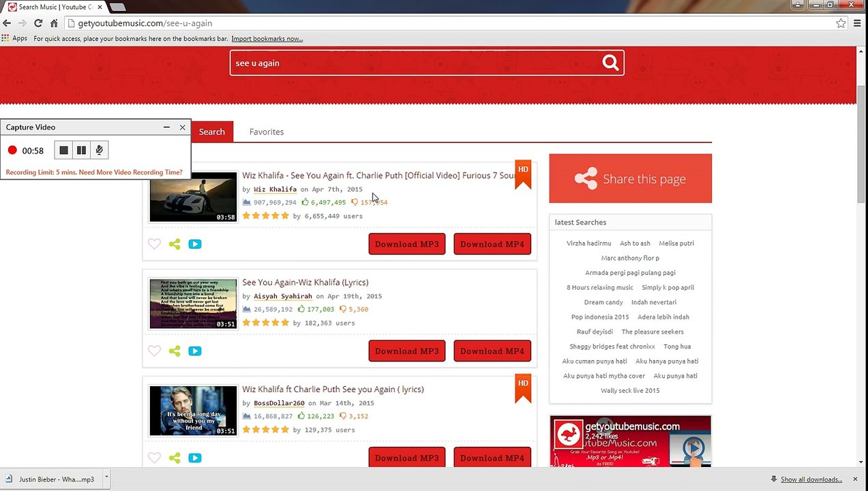Click the search magnifier icon
868x491 pixels.
[610, 63]
